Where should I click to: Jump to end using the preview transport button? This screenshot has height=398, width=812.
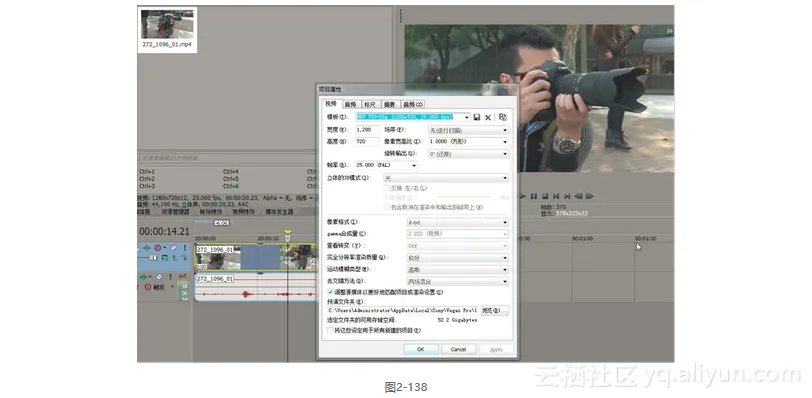pos(567,197)
